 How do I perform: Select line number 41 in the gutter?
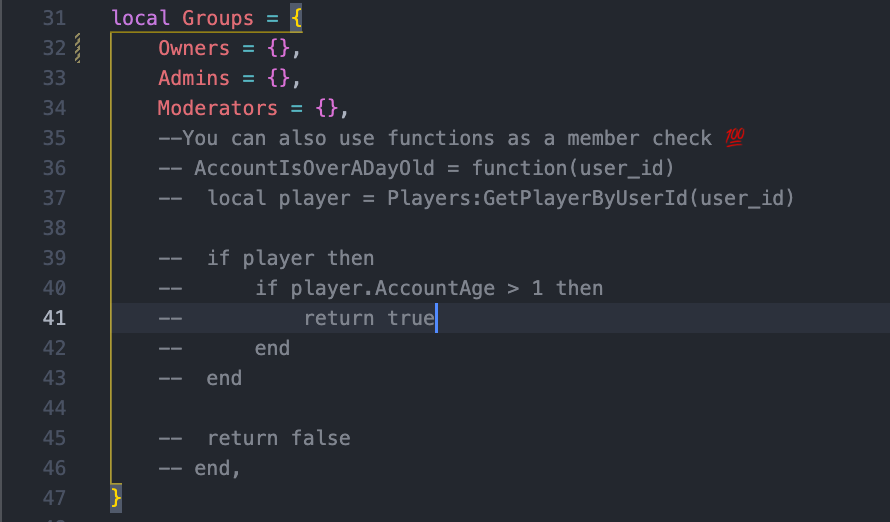coord(54,318)
